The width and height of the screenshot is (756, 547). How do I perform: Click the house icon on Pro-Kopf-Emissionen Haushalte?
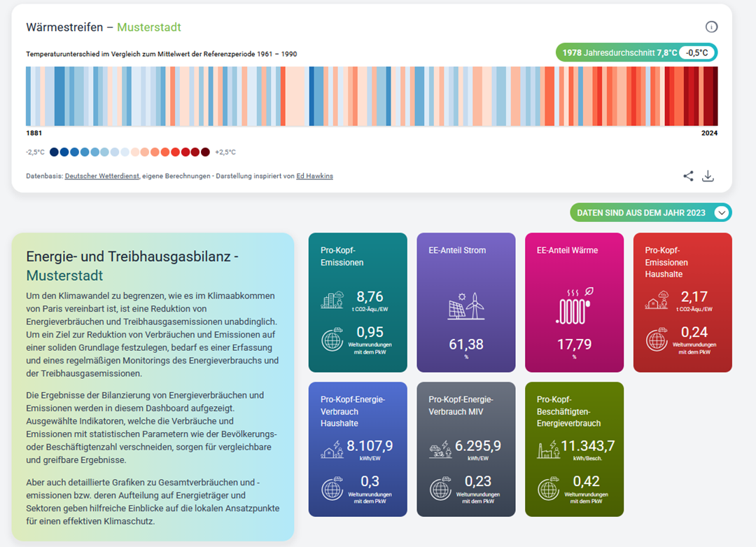point(657,300)
